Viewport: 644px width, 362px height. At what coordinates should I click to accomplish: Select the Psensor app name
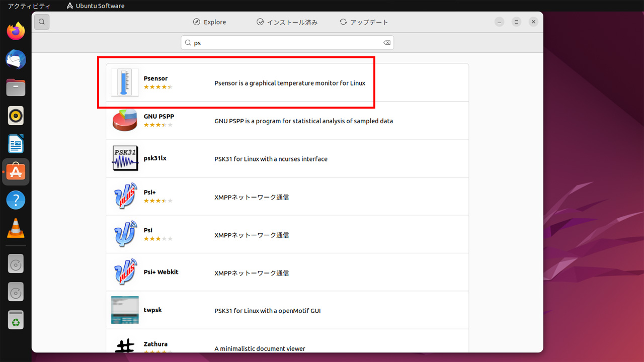(155, 78)
